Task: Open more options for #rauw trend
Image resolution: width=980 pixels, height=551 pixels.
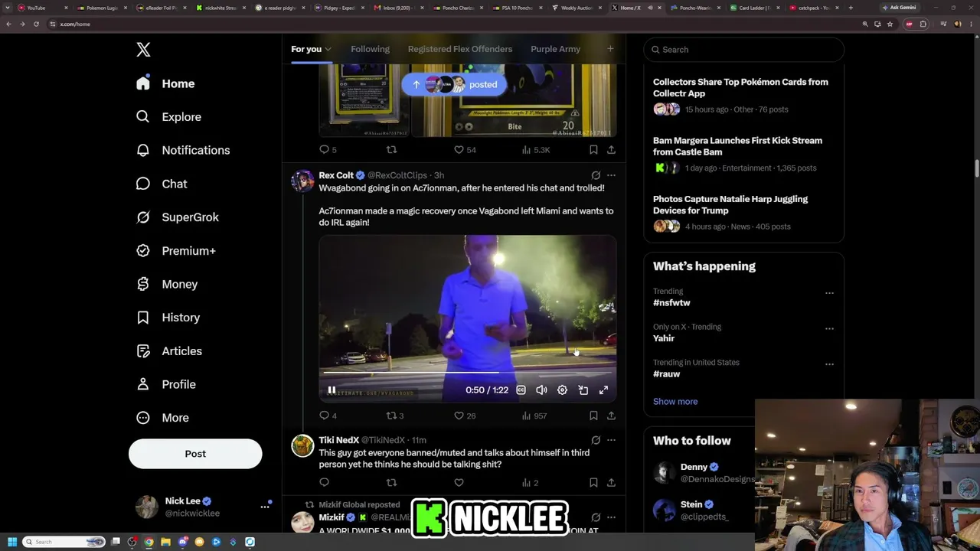Action: coord(829,364)
